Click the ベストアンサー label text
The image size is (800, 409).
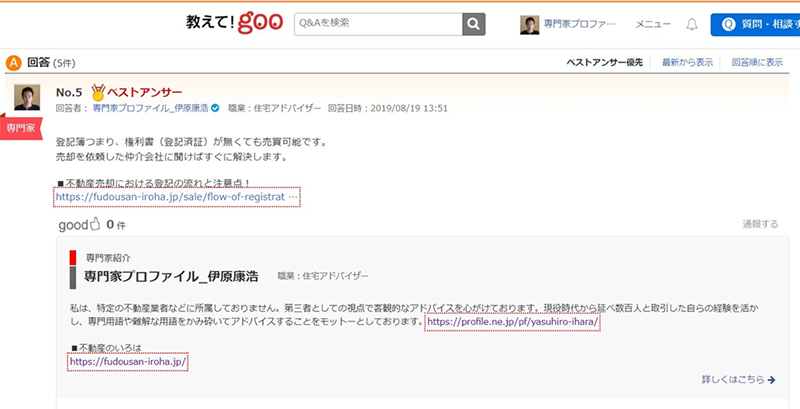click(x=144, y=92)
